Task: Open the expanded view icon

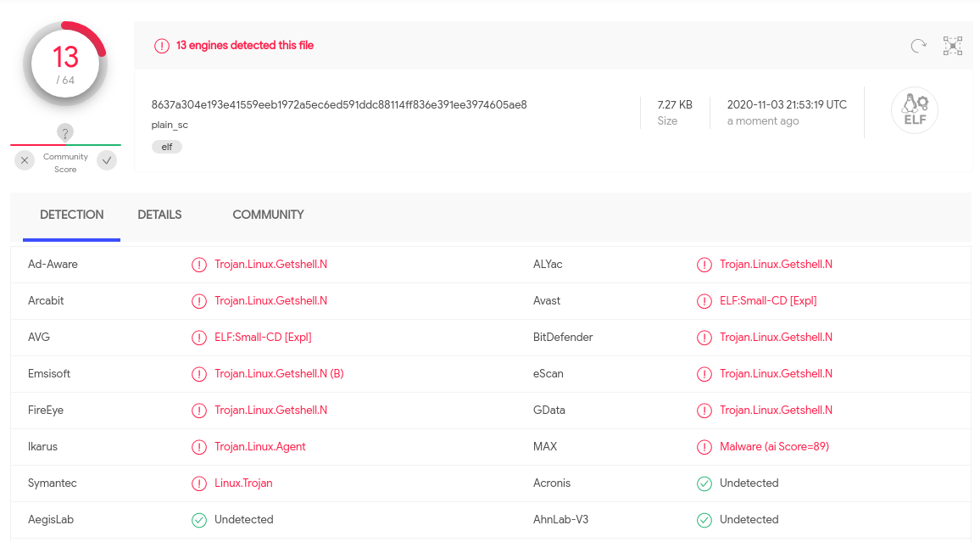Action: click(952, 46)
